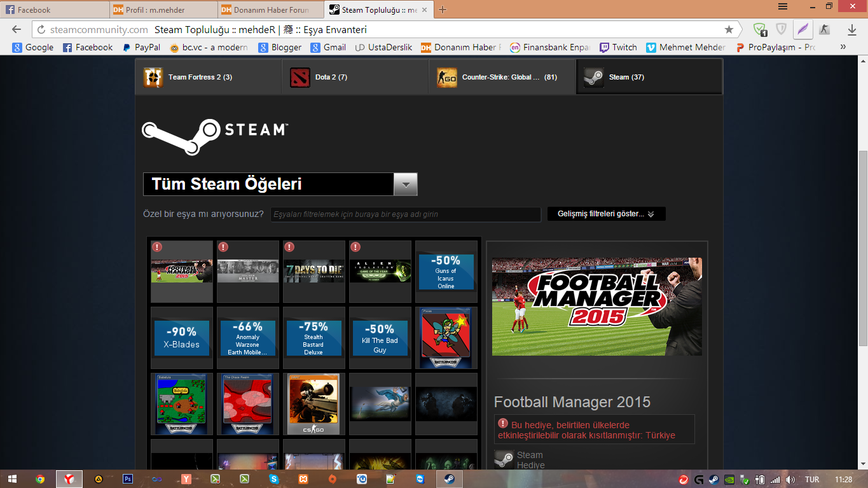Screen dimensions: 868x488
Task: Open the Blogger bookmark
Action: (x=280, y=47)
